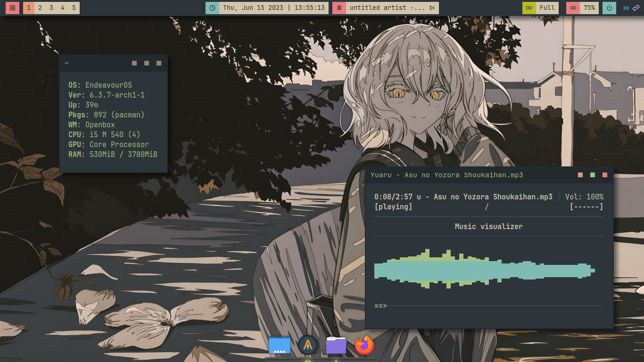Image resolution: width=644 pixels, height=362 pixels.
Task: Click the date Thu, Jun 15 2023
Action: [253, 8]
